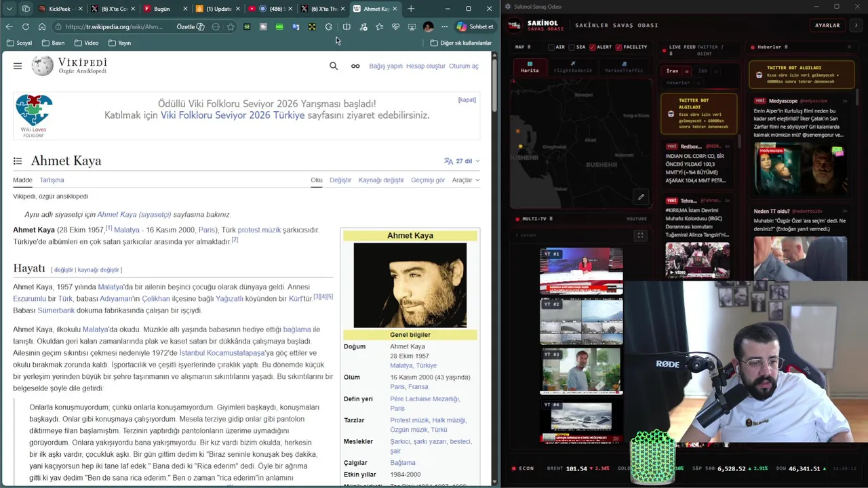Click the MAP panel drag handle icon
Image resolution: width=868 pixels, height=488 pixels.
(x=530, y=47)
